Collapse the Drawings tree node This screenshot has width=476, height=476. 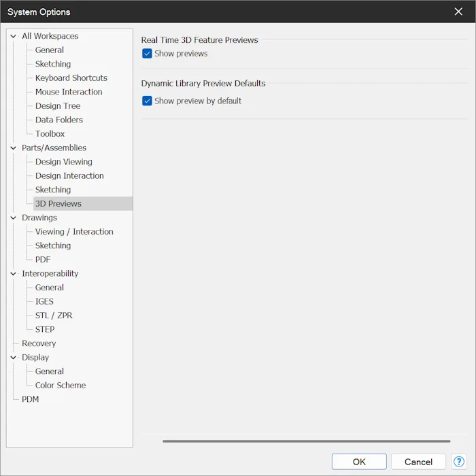click(13, 218)
